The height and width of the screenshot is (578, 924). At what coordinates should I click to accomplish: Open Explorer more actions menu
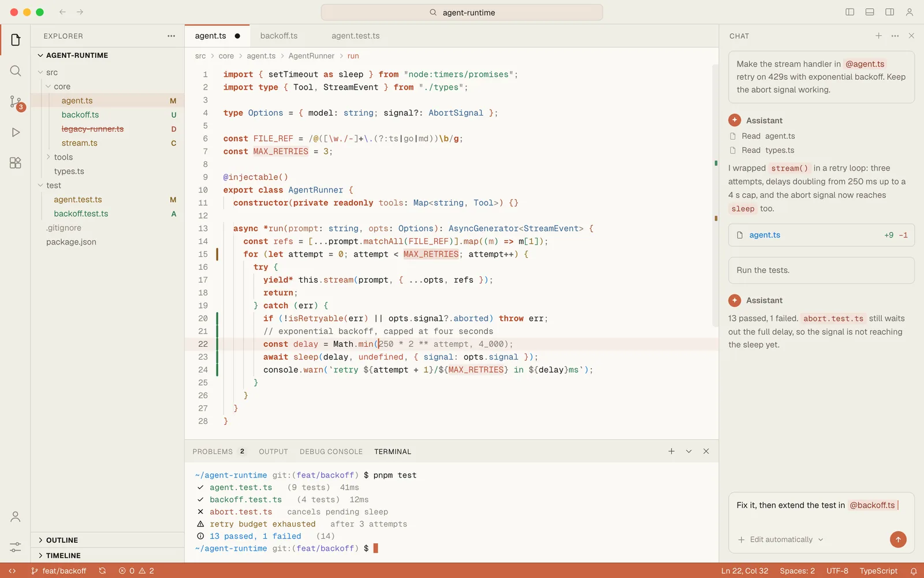point(171,36)
